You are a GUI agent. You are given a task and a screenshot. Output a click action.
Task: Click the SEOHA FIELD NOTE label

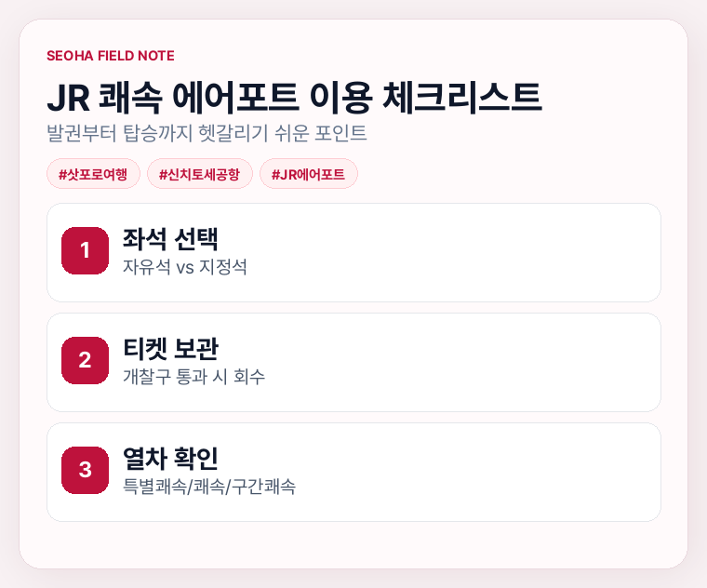click(111, 56)
